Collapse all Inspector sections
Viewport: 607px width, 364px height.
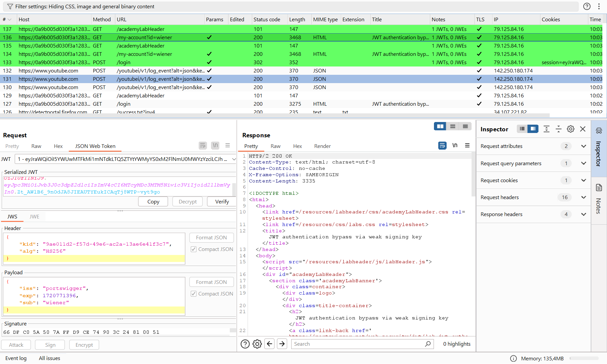pyautogui.click(x=558, y=129)
